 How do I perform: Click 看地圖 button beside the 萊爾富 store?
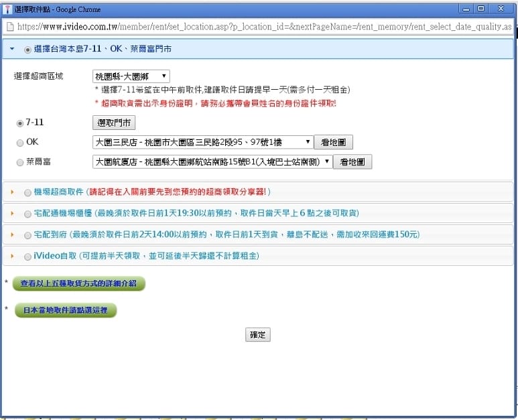pos(352,161)
